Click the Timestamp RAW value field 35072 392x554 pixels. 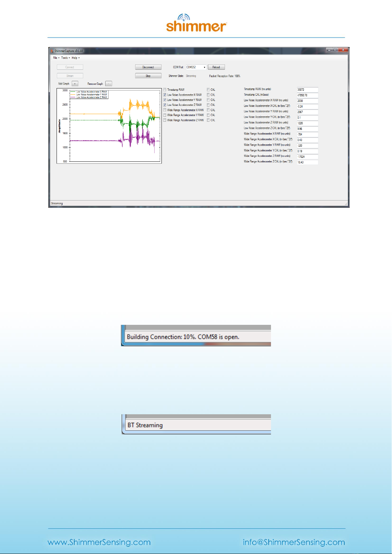pyautogui.click(x=307, y=90)
